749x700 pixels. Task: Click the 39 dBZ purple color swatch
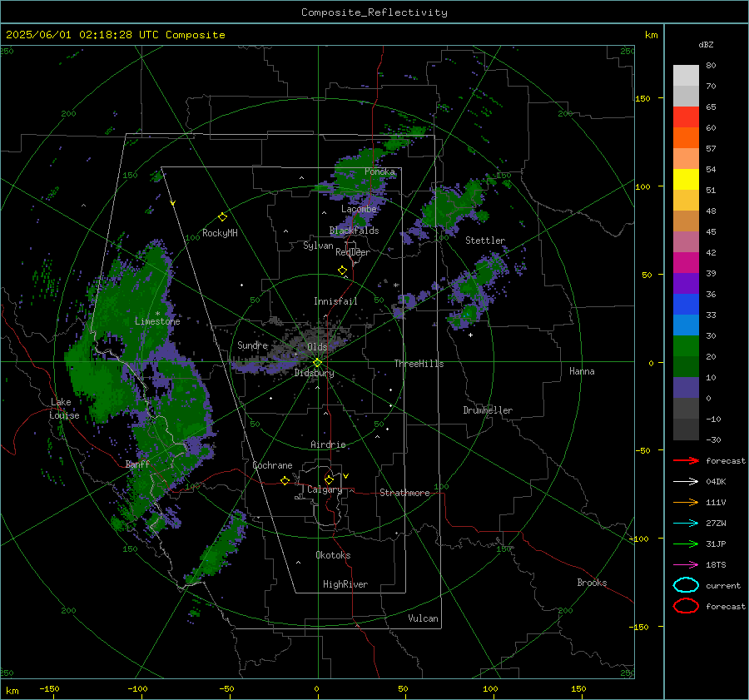[x=686, y=283]
